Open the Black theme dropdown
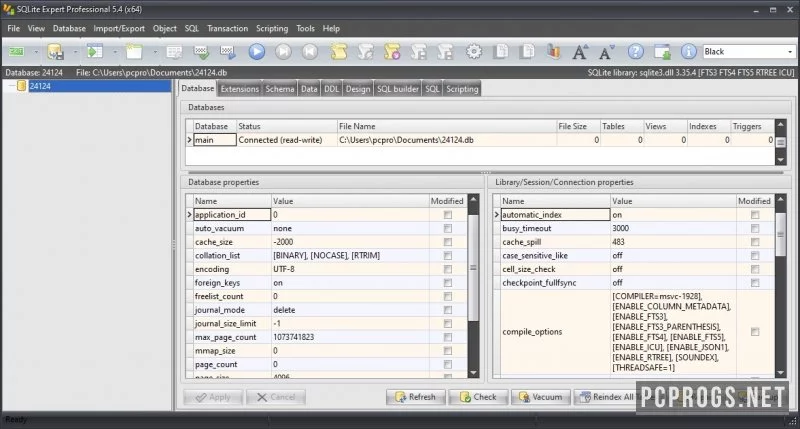800x429 pixels. pos(790,52)
